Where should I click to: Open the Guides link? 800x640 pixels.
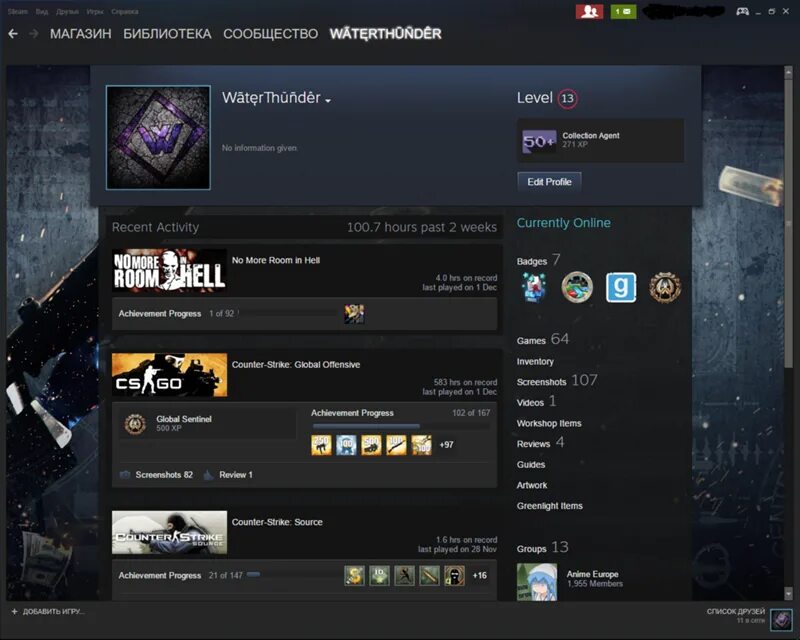click(531, 464)
